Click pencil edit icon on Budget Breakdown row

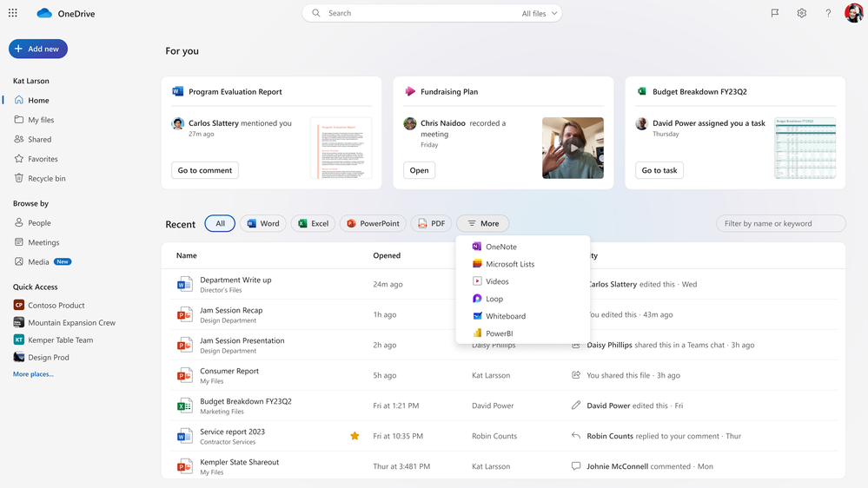(576, 406)
